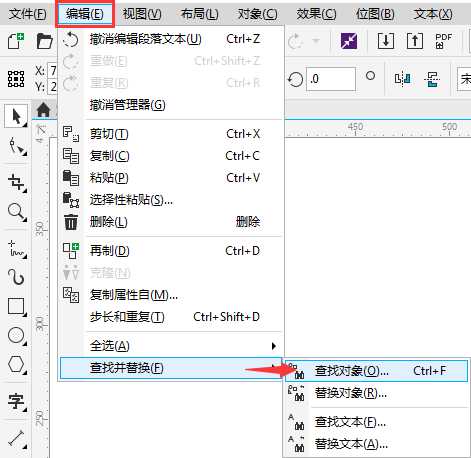This screenshot has width=471, height=458.
Task: Select the Rectangle tool
Action: [17, 306]
